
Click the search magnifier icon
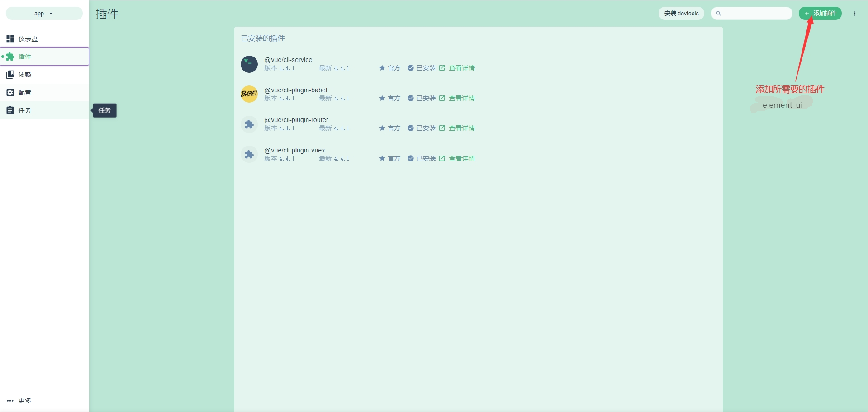click(x=718, y=14)
